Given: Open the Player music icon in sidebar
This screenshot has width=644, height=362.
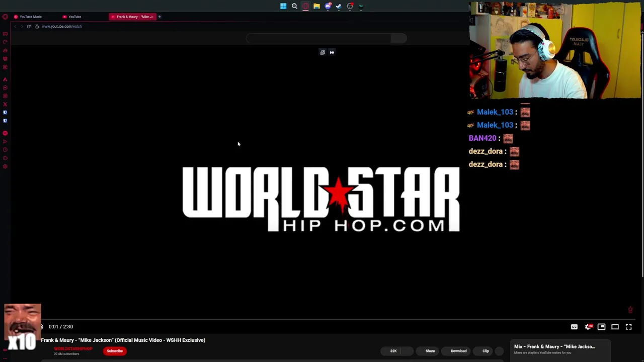Looking at the screenshot, I should coord(5,133).
